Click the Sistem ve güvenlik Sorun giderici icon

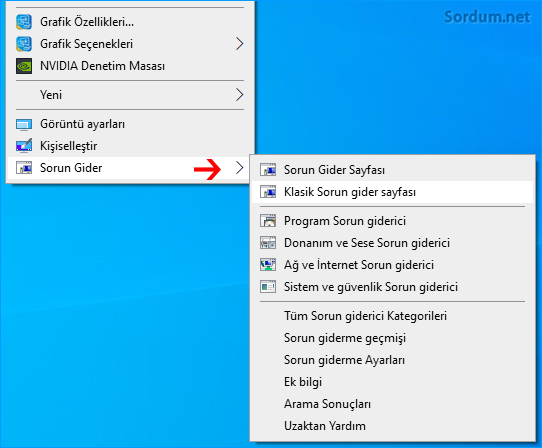tap(268, 287)
